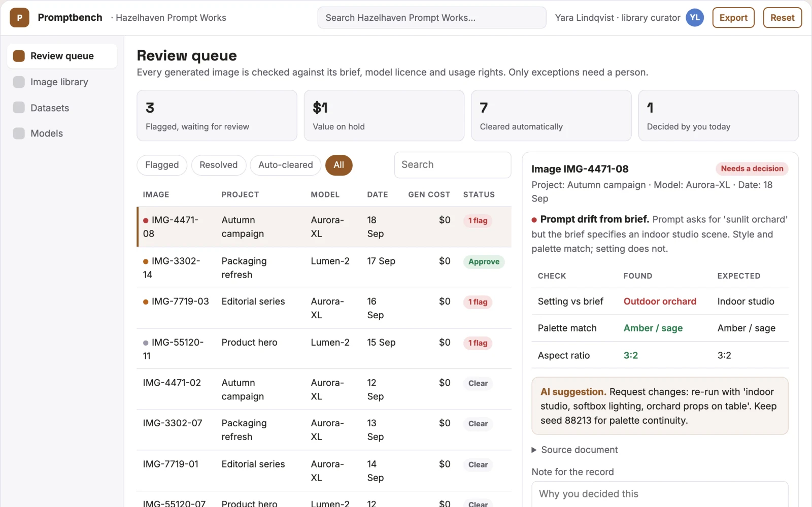
Task: Click the Models sidebar icon
Action: coord(19,133)
